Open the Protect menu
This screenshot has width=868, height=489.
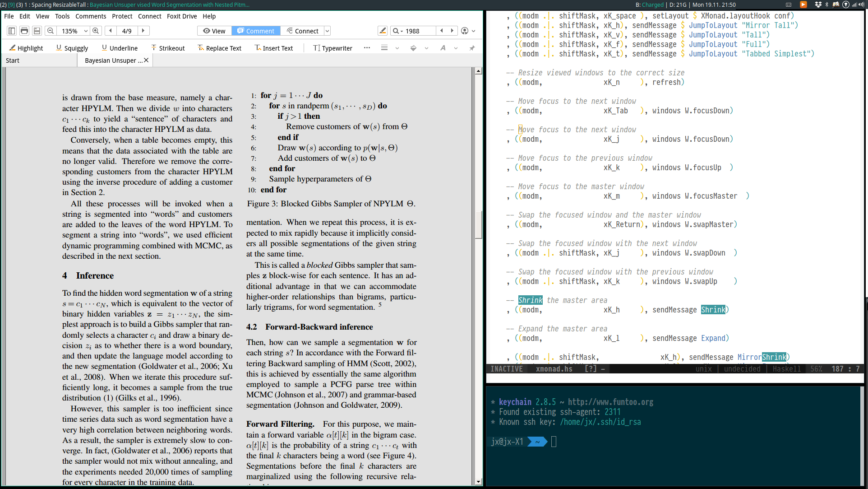point(122,16)
